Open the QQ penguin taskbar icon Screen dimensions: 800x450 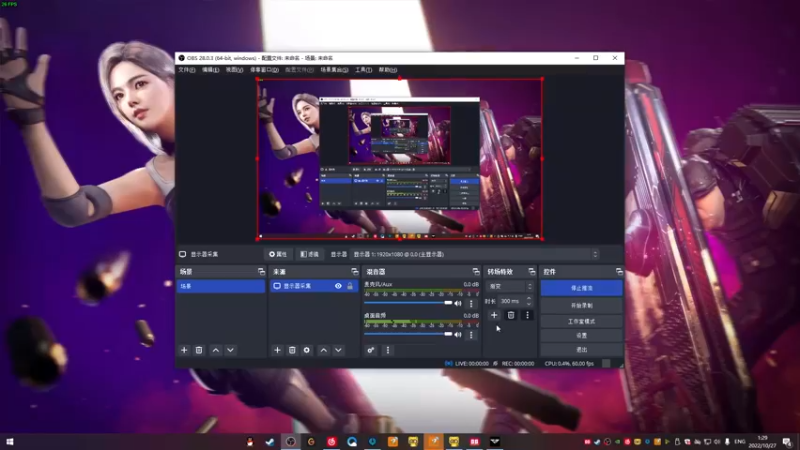pos(249,442)
